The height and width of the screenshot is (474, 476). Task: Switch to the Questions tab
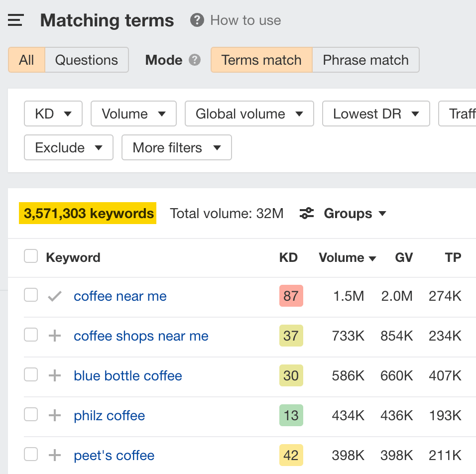pos(87,60)
